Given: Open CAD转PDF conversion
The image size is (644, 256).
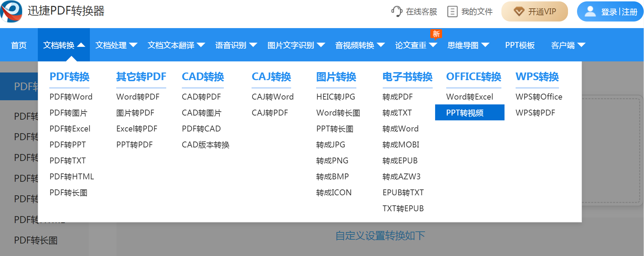Looking at the screenshot, I should (x=201, y=97).
